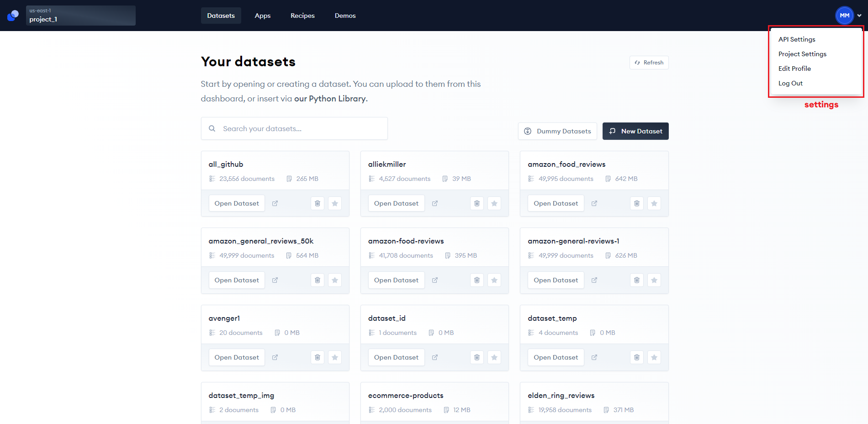This screenshot has height=424, width=868.
Task: Open the project_1 project selector
Action: (x=81, y=16)
